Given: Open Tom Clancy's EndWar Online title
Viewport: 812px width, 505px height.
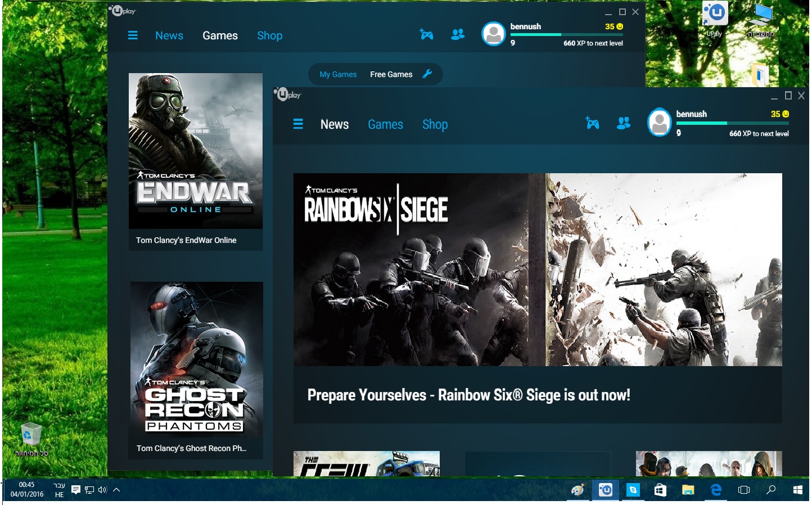Looking at the screenshot, I should tap(186, 240).
